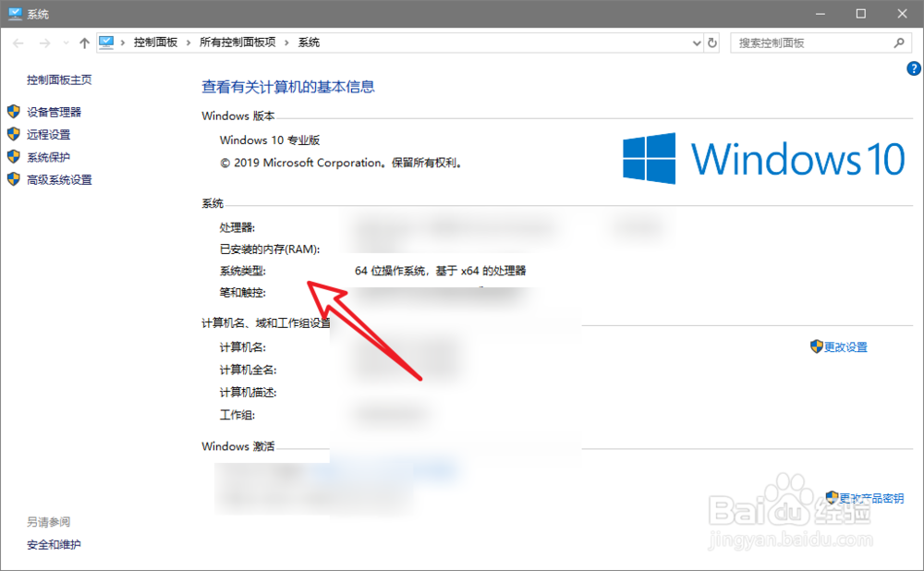Go back with the left arrow
Viewport: 924px width, 571px height.
18,43
